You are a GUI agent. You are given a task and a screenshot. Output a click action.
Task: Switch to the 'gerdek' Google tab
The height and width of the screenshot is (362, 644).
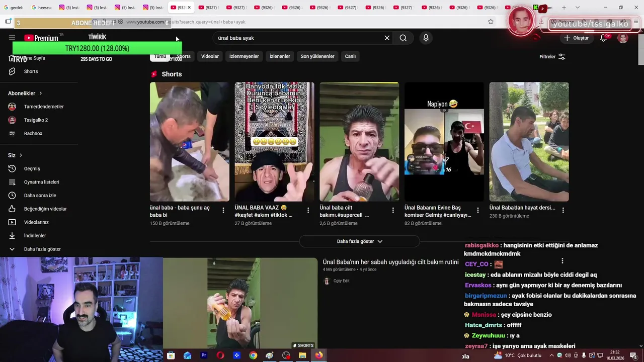point(14,8)
